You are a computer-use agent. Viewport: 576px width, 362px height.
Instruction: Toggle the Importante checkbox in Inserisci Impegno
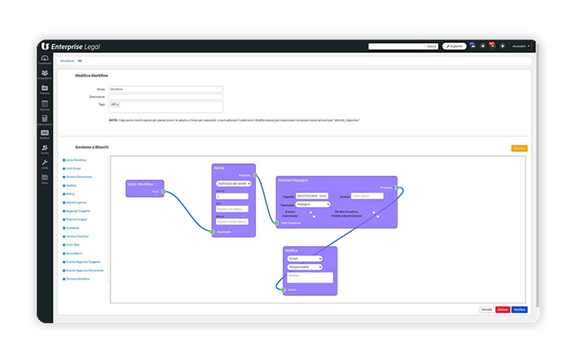tap(314, 216)
